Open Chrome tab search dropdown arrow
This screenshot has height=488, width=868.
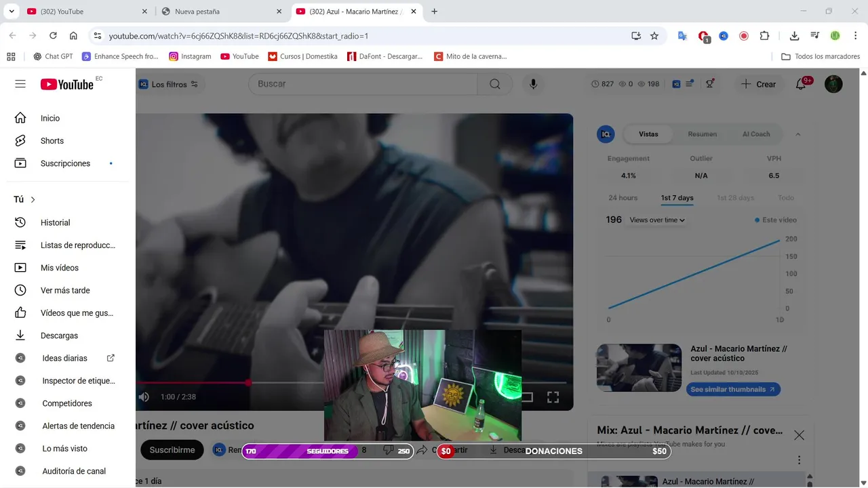pyautogui.click(x=12, y=12)
